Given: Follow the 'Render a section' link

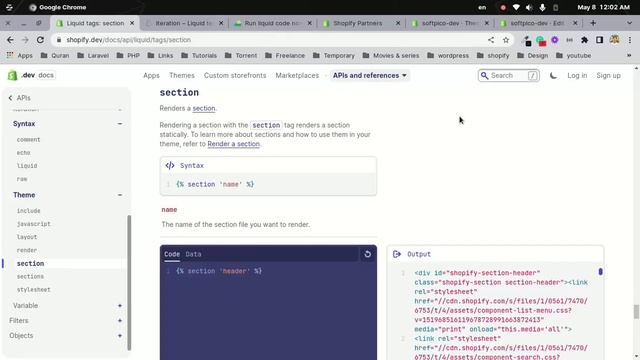Looking at the screenshot, I should (x=233, y=144).
